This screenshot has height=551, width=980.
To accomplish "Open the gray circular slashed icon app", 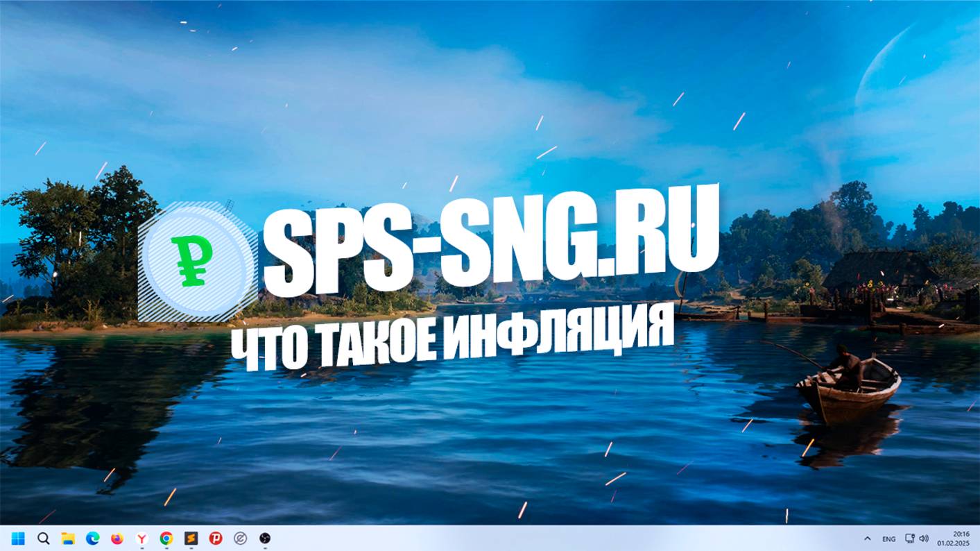I will pos(240,539).
